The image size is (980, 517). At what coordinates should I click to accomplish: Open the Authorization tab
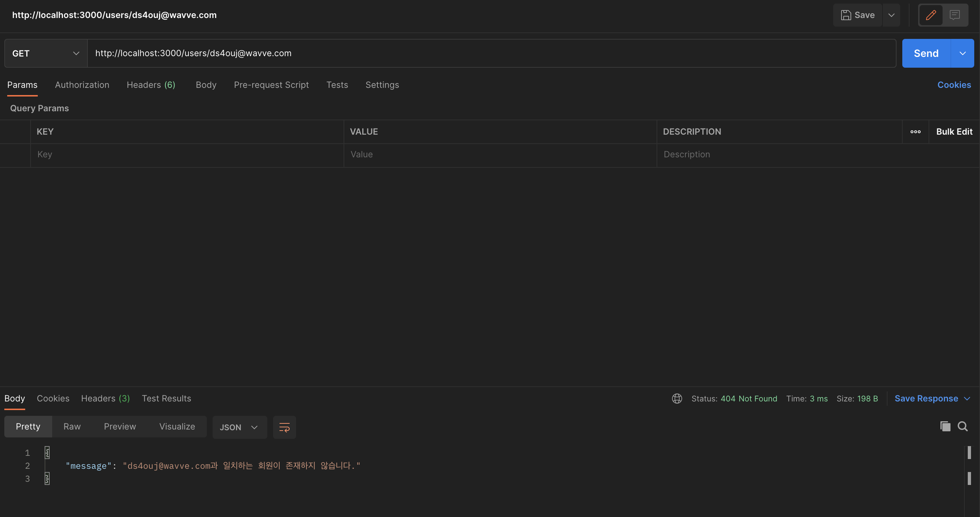coord(82,85)
